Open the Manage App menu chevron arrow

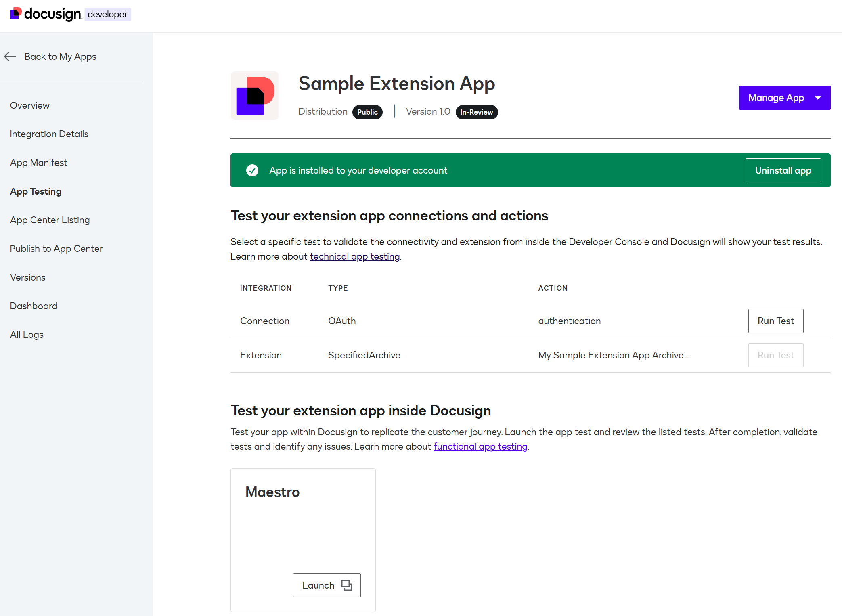coord(818,98)
